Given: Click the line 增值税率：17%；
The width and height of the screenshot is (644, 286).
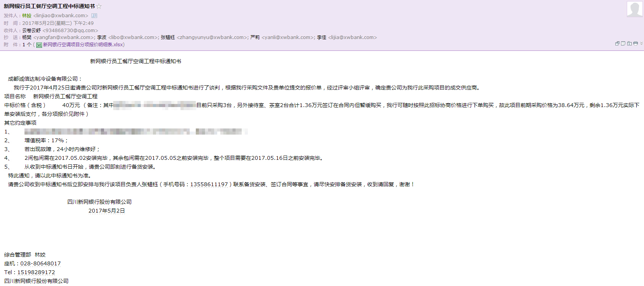Looking at the screenshot, I should (x=46, y=140).
